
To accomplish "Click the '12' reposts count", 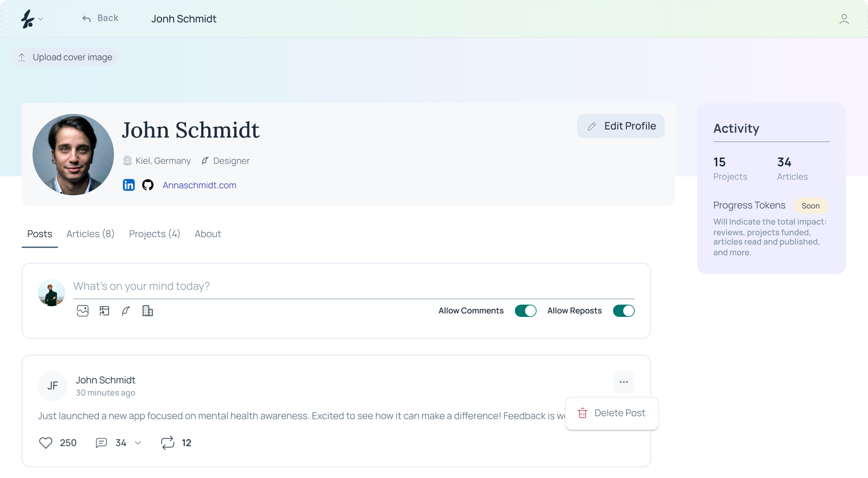I will [x=187, y=443].
